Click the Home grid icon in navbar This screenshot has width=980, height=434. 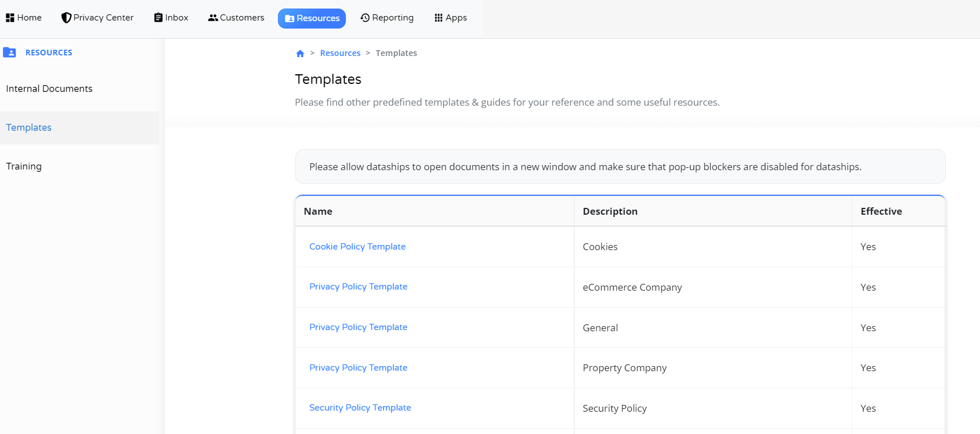tap(10, 18)
